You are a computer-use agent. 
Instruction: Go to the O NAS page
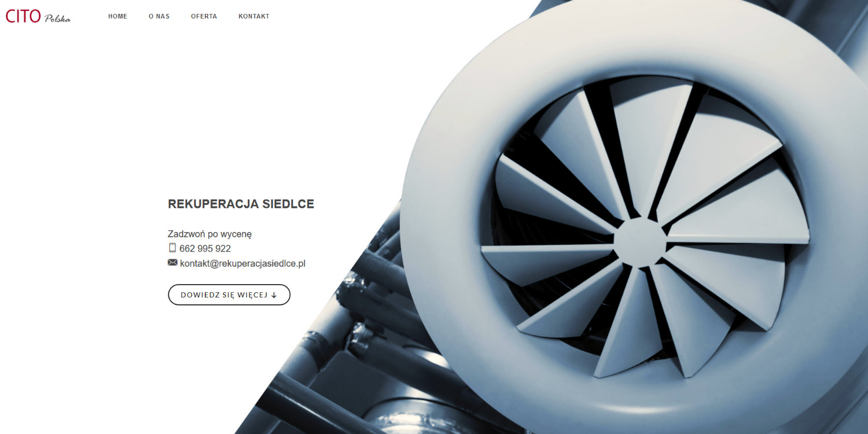(159, 16)
